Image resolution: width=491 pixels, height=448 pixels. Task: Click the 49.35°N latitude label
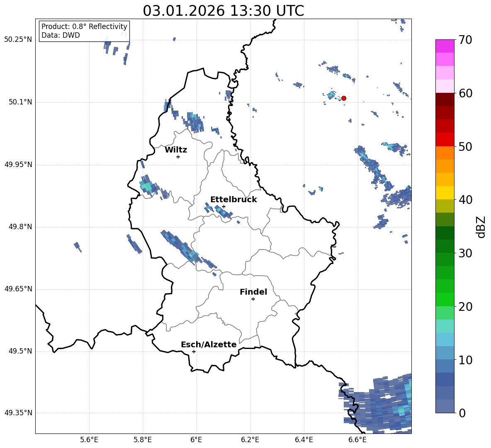18,413
